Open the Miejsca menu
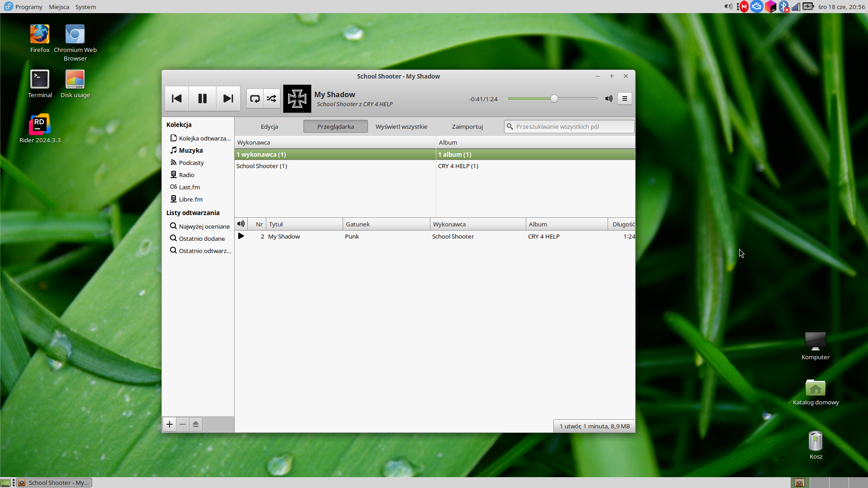Screen dimensions: 868x488 [x=59, y=7]
